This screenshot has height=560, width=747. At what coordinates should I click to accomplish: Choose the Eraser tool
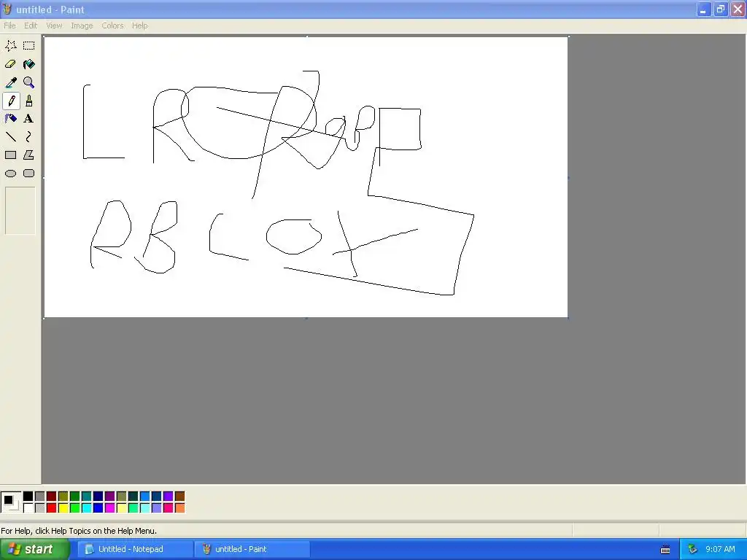coord(10,64)
